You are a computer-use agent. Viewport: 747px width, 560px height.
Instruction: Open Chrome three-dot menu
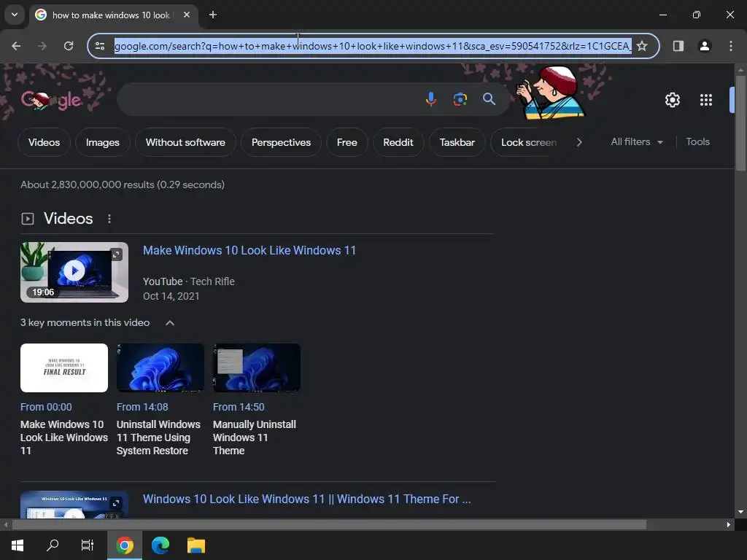[x=730, y=46]
